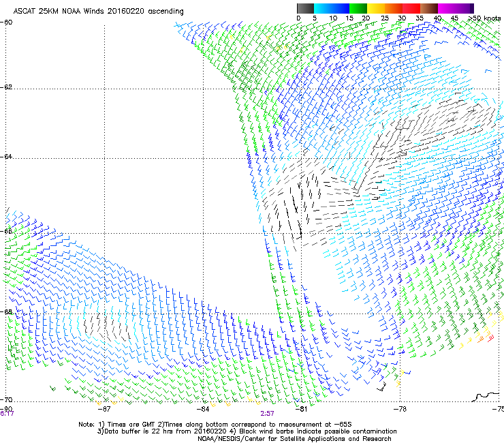This screenshot has width=504, height=443.
Task: Click the NOAA/NESDIS credit line
Action: click(x=294, y=439)
